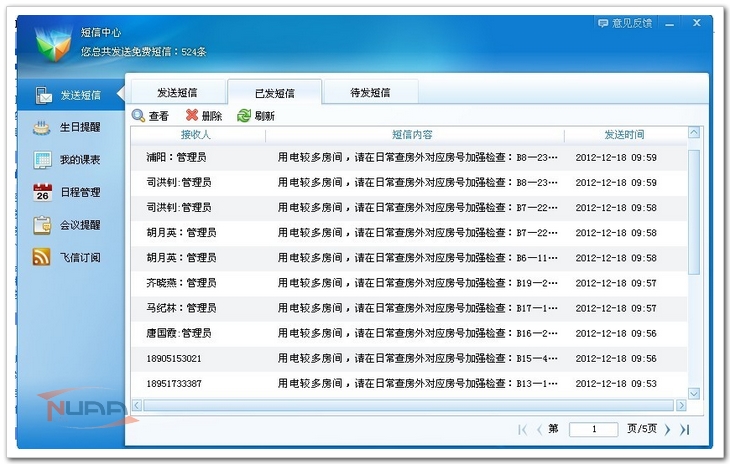Image resolution: width=730 pixels, height=464 pixels.
Task: Open 生日提醒 birthday cake icon
Action: 42,127
